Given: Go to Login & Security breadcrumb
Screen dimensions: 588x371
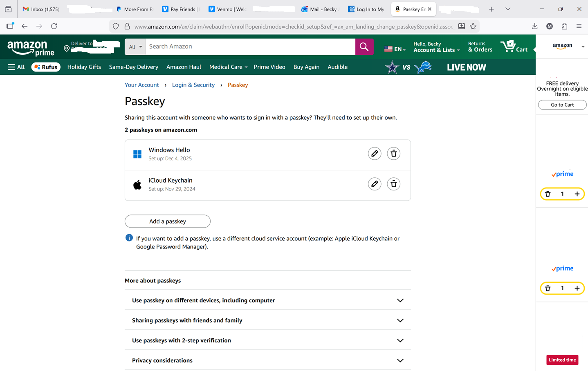Looking at the screenshot, I should click(193, 85).
